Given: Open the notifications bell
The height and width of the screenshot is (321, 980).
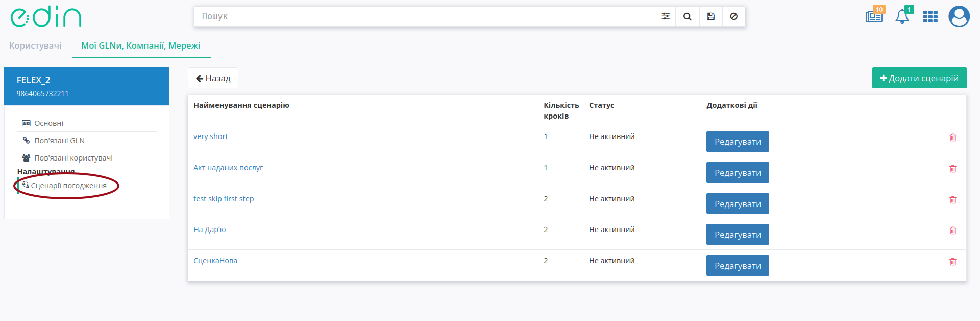Looking at the screenshot, I should (902, 16).
